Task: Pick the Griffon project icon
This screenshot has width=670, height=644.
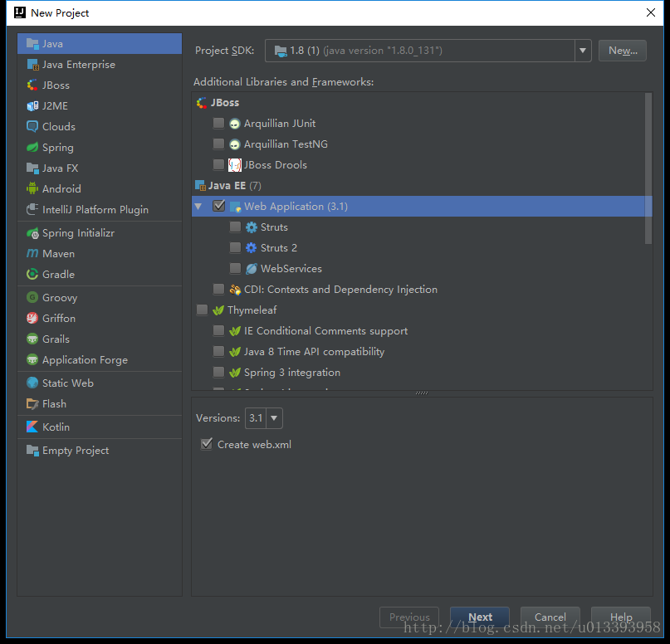Action: 32,318
